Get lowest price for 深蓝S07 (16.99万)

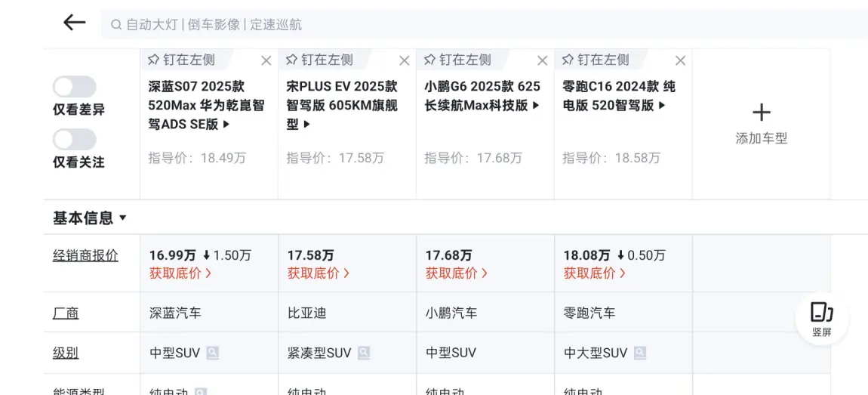180,273
